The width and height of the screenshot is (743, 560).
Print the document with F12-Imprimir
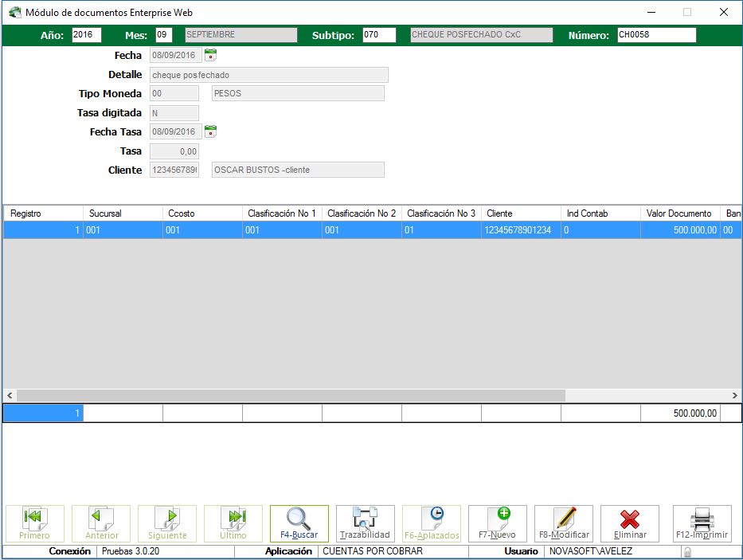coord(702,523)
